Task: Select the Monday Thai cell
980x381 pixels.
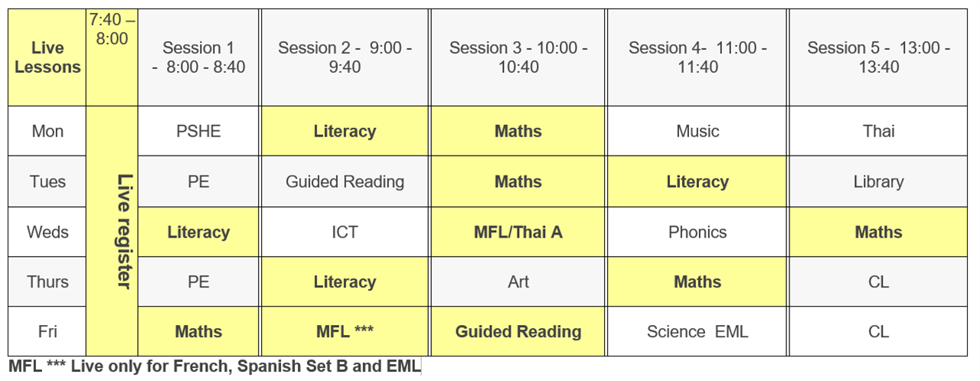Action: (879, 131)
